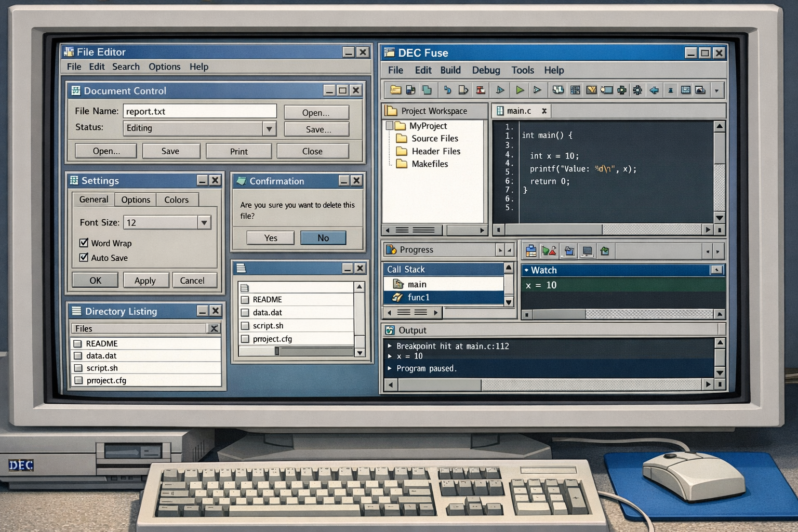This screenshot has width=798, height=532.
Task: Open the Status dropdown showing Editing
Action: 269,128
